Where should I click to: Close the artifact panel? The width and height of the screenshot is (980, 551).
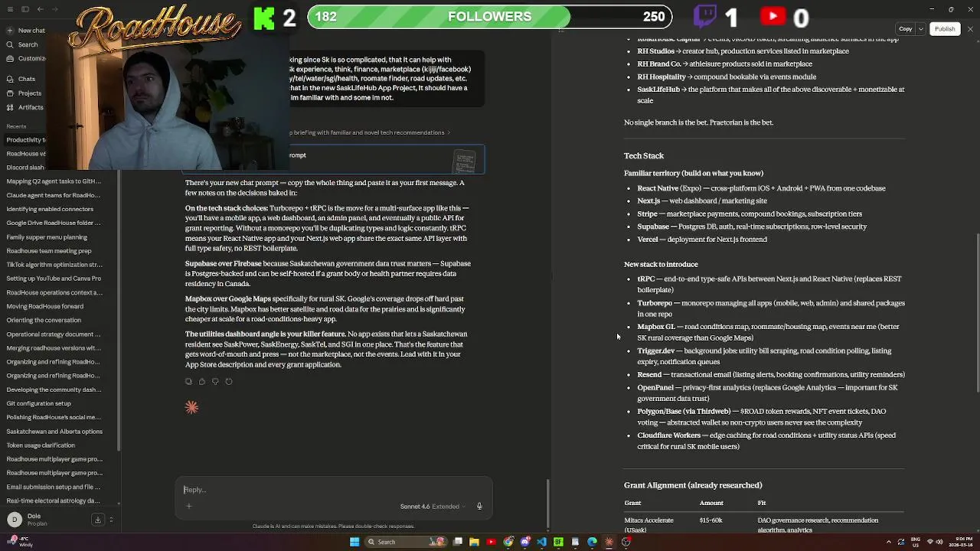[x=970, y=29]
